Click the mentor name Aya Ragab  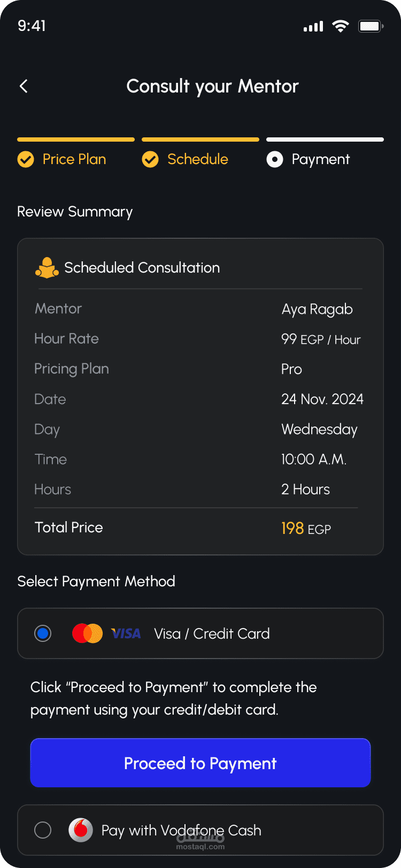pyautogui.click(x=317, y=309)
